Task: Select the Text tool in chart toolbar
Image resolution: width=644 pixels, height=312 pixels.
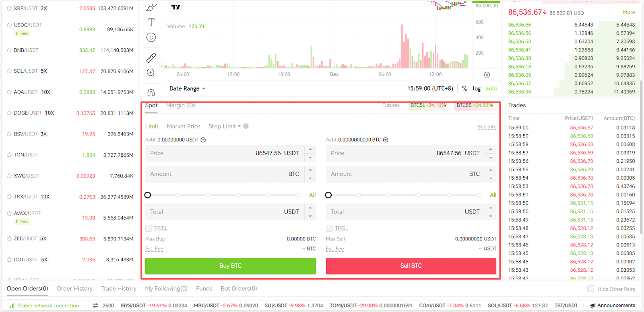Action: tap(151, 23)
